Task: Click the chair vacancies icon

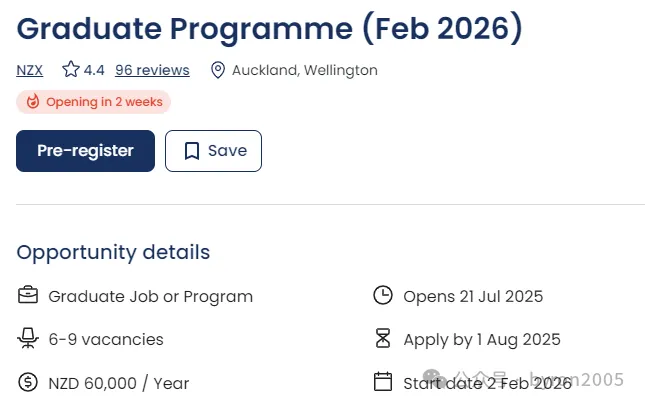Action: pos(28,339)
